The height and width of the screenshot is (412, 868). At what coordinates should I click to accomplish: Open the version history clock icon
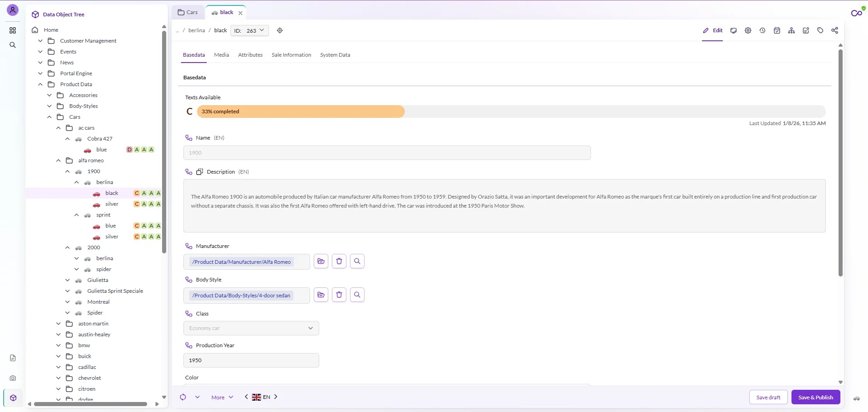[x=762, y=30]
